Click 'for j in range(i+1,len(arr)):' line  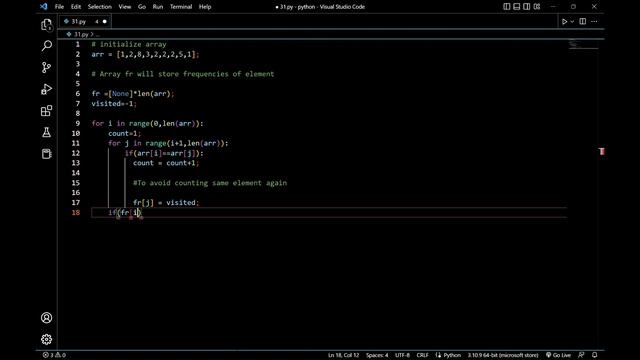tap(168, 143)
